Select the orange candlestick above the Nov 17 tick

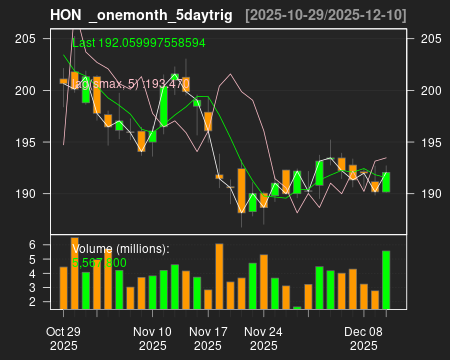(208, 121)
